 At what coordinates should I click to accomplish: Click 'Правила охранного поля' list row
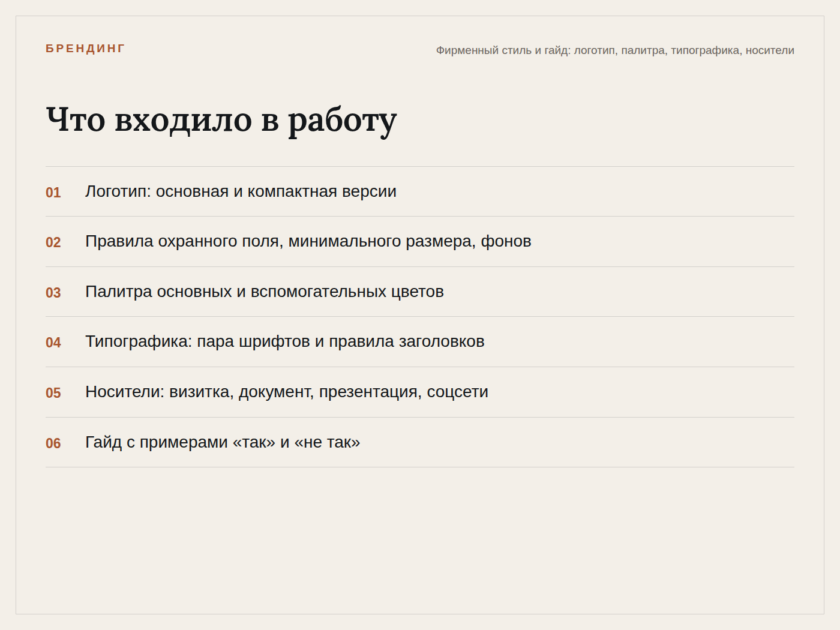pyautogui.click(x=420, y=242)
